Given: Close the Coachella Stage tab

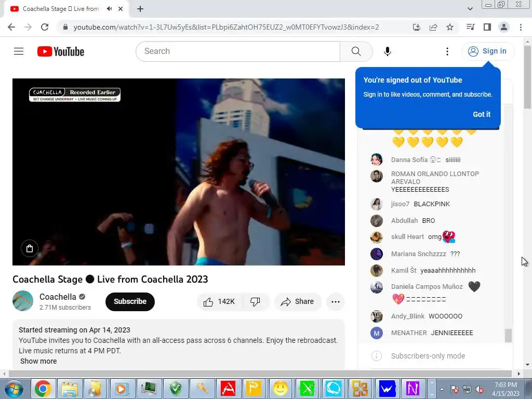Looking at the screenshot, I should (121, 9).
